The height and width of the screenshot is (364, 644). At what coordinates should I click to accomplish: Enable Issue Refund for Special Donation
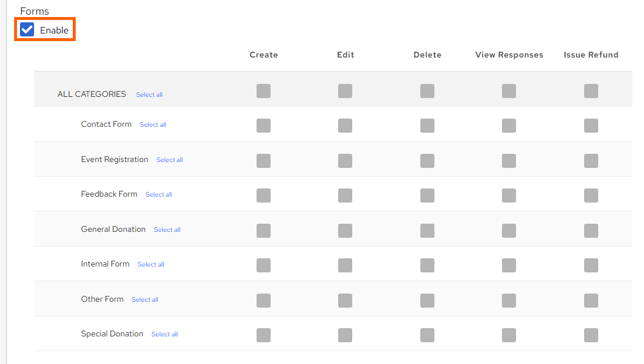(x=591, y=335)
